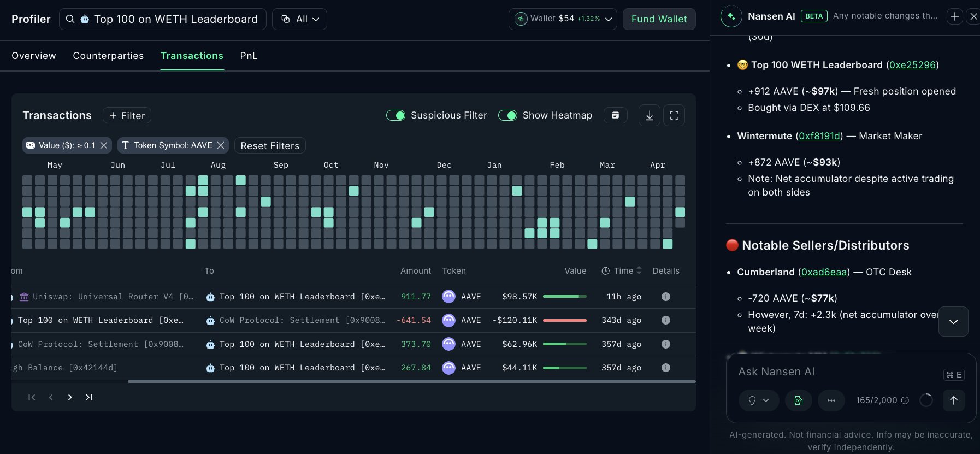Click the $98.57K value bar
Screen dimensions: 980x454
(x=564, y=297)
